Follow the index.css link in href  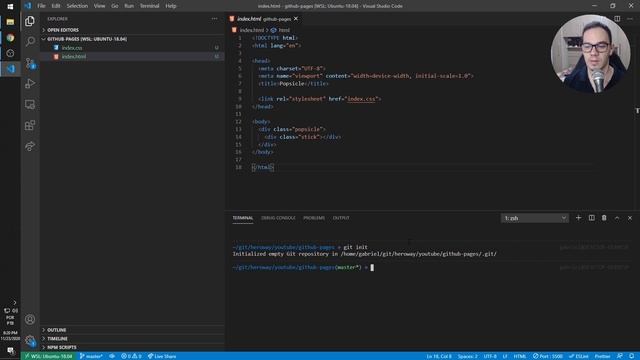pos(361,99)
